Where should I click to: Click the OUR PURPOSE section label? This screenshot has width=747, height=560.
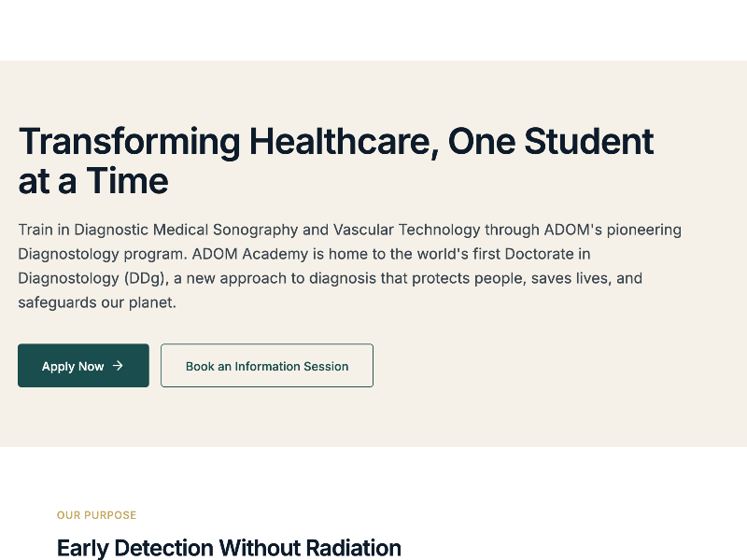coord(96,515)
